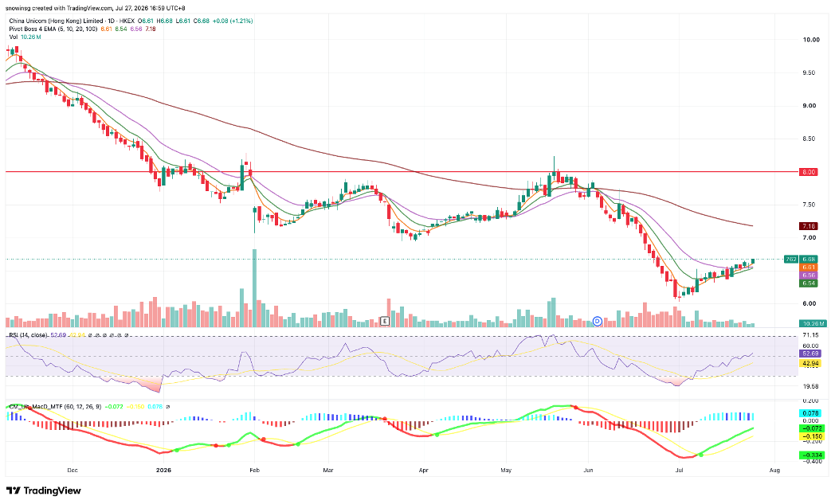835x504 pixels.
Task: Click the 10.26 M volume axis tag
Action: (813, 323)
